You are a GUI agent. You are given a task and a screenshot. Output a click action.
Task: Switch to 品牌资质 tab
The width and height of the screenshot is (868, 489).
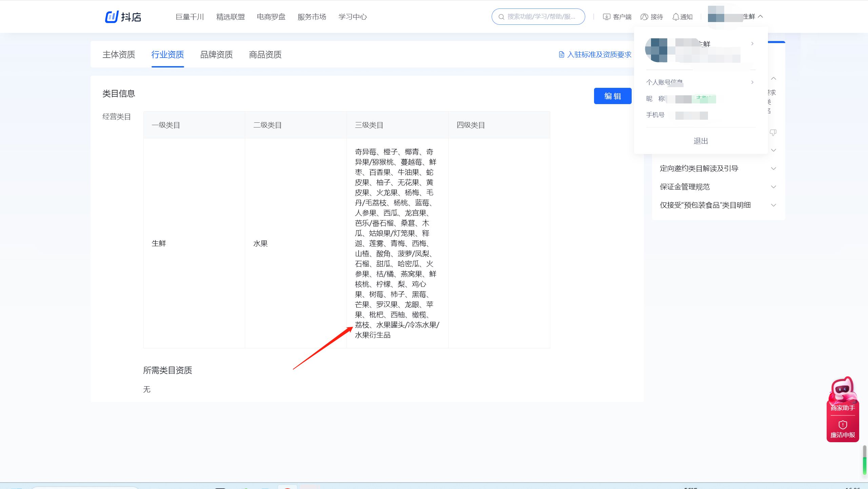(x=216, y=55)
